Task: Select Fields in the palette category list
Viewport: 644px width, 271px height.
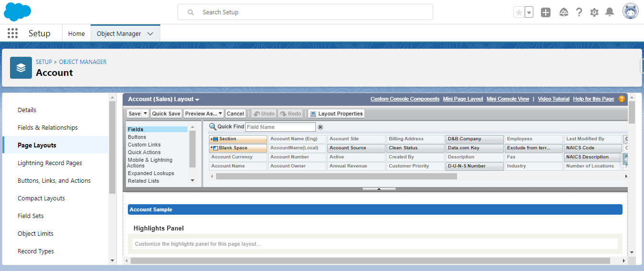Action: pos(157,129)
